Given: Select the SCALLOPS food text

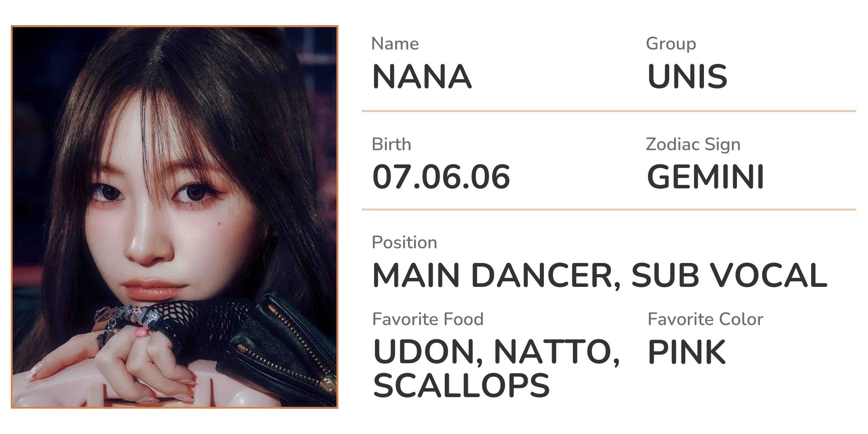Looking at the screenshot, I should [x=461, y=385].
